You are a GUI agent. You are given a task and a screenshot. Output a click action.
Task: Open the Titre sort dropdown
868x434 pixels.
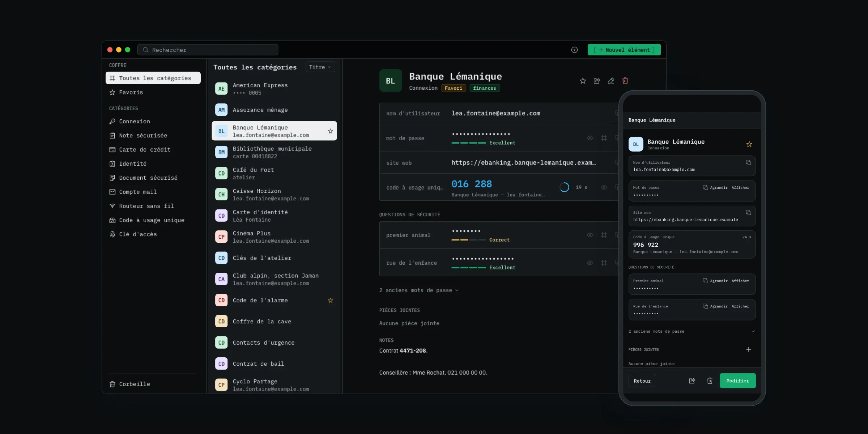320,67
